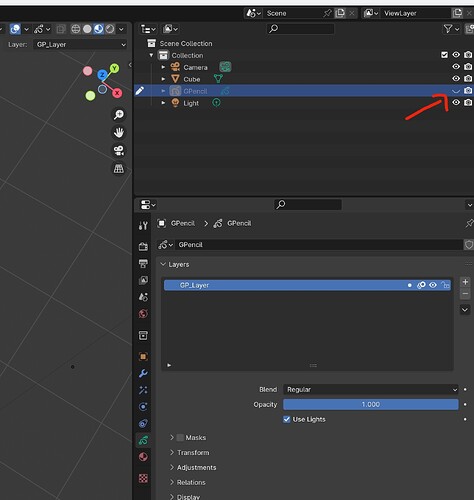Adjust the Opacity slider

click(371, 404)
